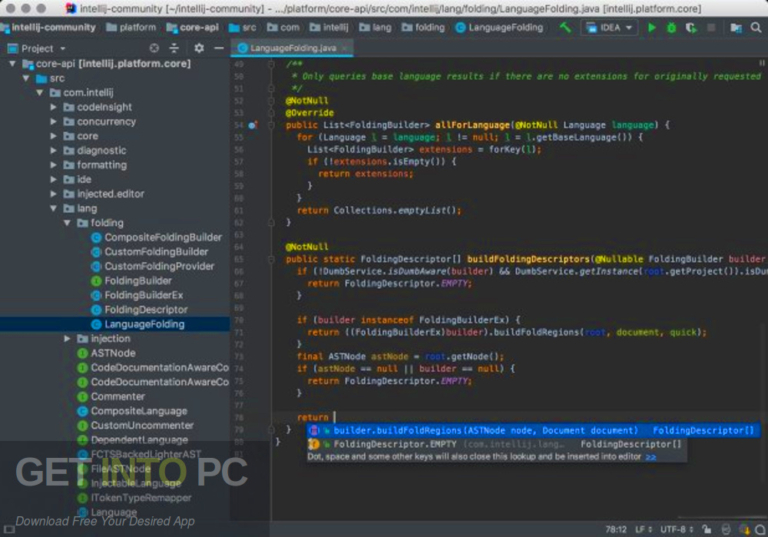Screen dimensions: 768x537
Task: Click the override gutter icon at line 54
Action: click(253, 125)
